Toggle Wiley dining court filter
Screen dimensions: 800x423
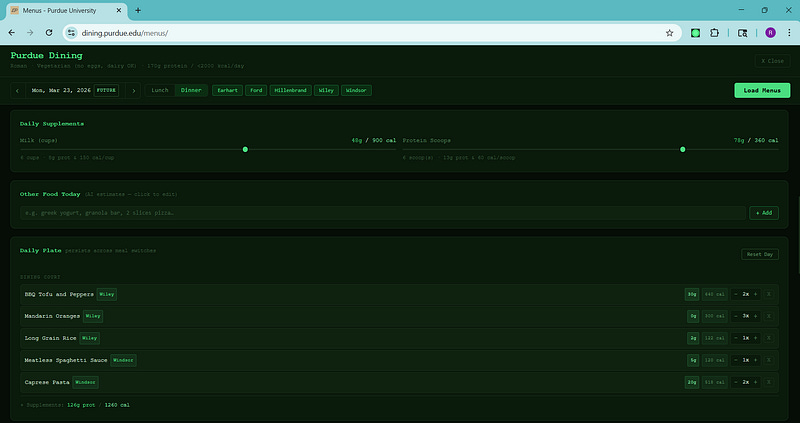[326, 90]
